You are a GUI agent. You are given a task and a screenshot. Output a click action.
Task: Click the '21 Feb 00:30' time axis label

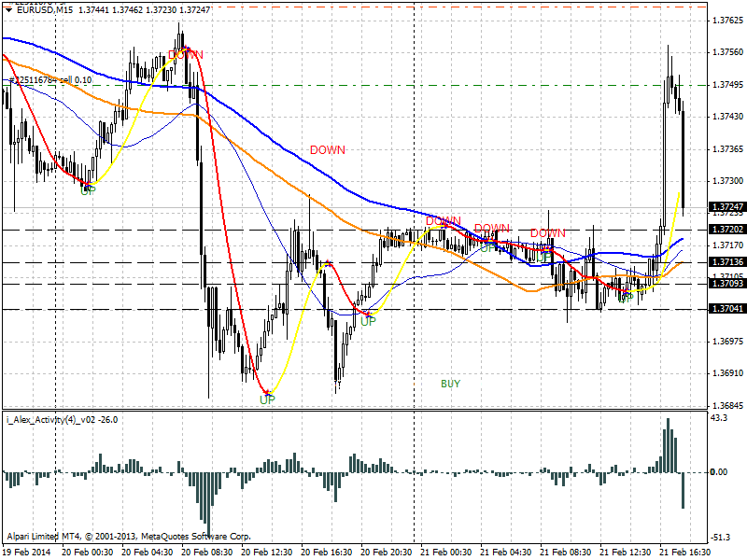446,553
